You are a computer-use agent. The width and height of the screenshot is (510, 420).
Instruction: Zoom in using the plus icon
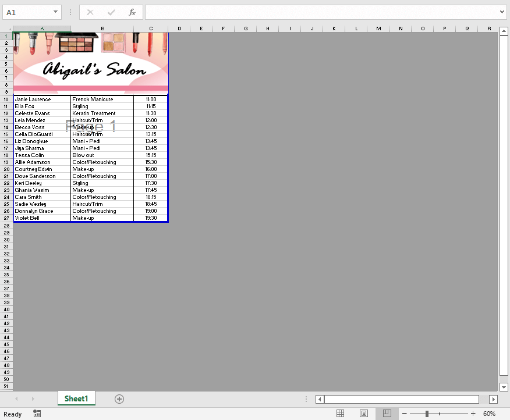pyautogui.click(x=473, y=414)
